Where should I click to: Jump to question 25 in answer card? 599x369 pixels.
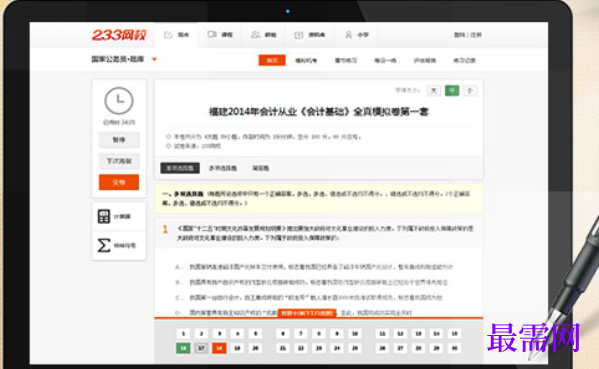coord(355,348)
